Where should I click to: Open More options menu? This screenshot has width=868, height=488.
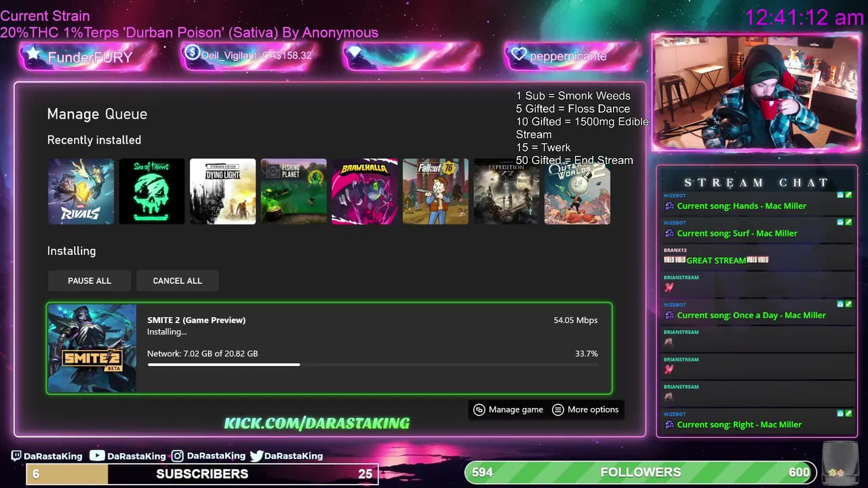click(x=586, y=409)
